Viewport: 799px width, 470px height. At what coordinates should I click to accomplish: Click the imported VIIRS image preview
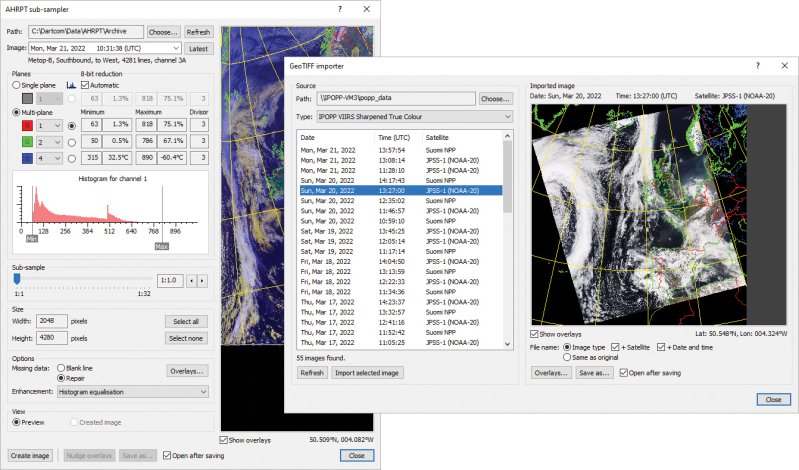(x=659, y=214)
